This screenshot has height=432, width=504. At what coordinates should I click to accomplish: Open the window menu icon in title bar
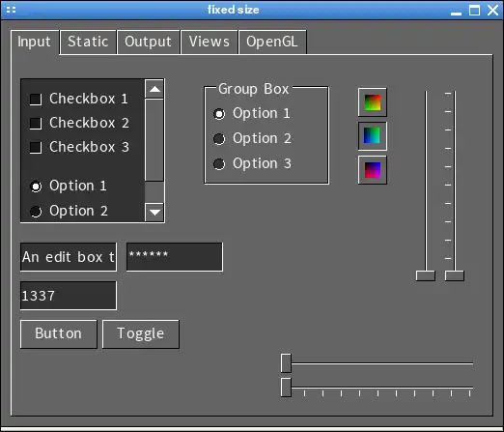coord(11,10)
